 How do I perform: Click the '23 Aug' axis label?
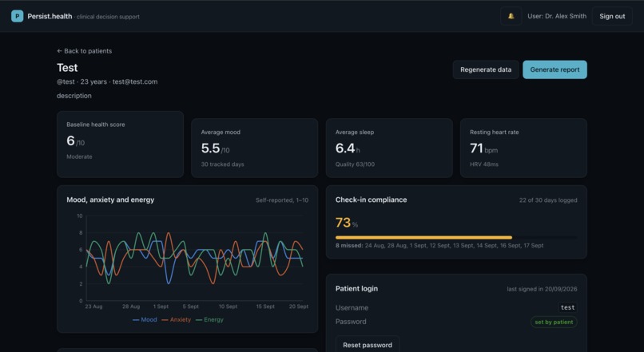click(93, 307)
